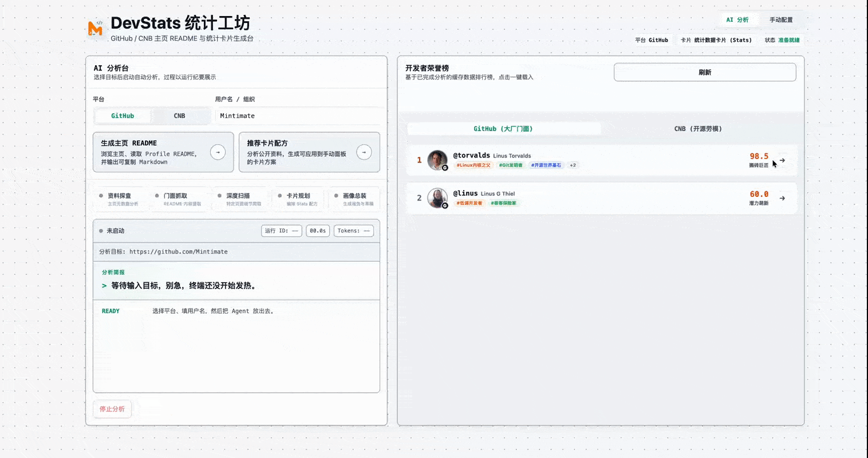Image resolution: width=868 pixels, height=458 pixels.
Task: Click the #Git发明者 tag
Action: (x=510, y=165)
